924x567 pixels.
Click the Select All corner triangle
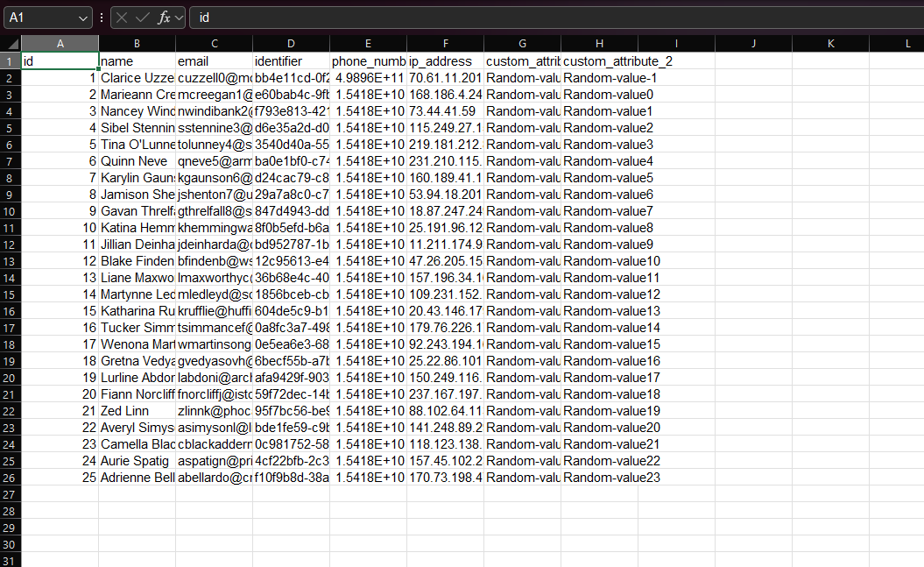pos(11,44)
